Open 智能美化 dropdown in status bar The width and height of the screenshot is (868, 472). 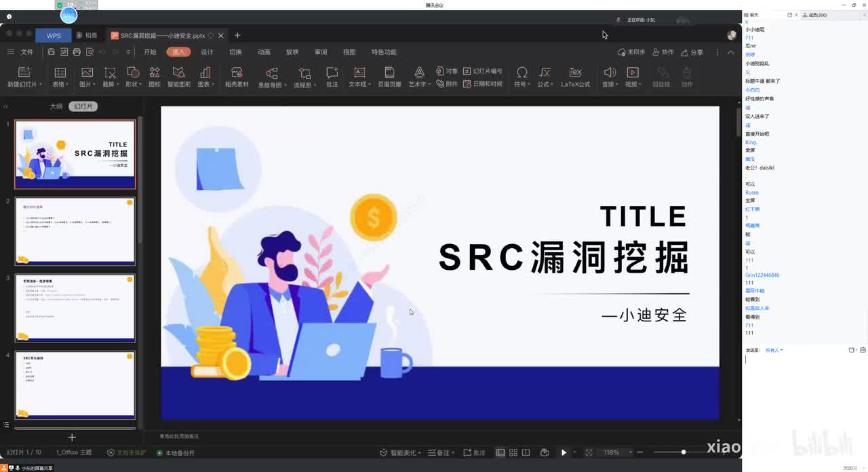(400, 452)
